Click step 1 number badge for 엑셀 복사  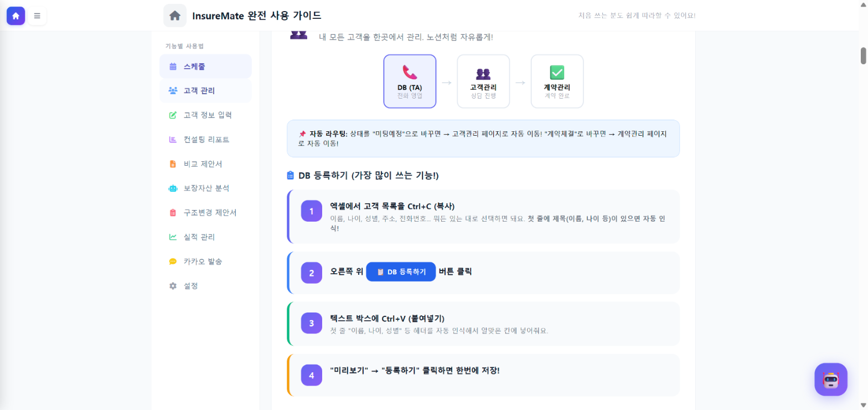[x=312, y=211]
